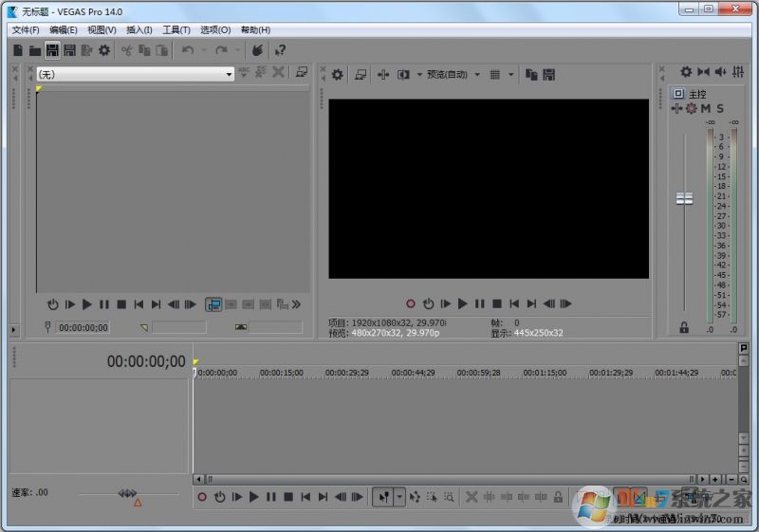This screenshot has height=532, width=759.
Task: Click preview on external monitor icon
Action: coord(361,75)
